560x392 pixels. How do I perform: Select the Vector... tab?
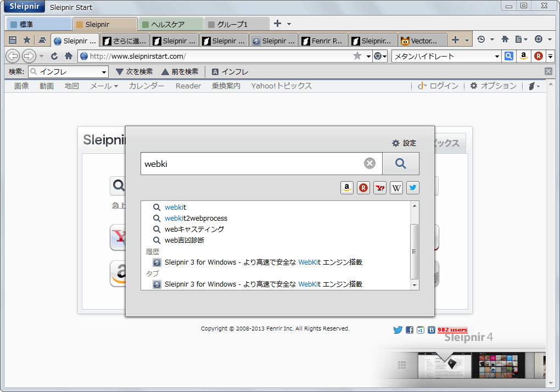pos(423,41)
